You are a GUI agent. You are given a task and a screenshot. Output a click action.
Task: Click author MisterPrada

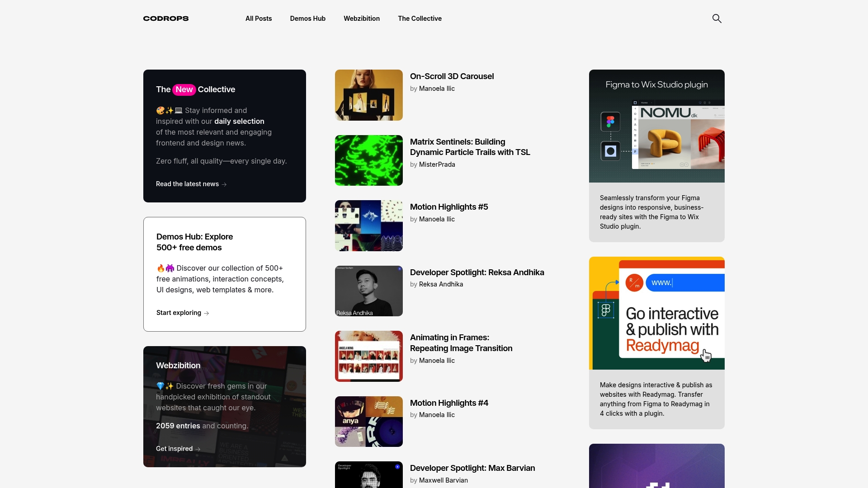(x=437, y=164)
